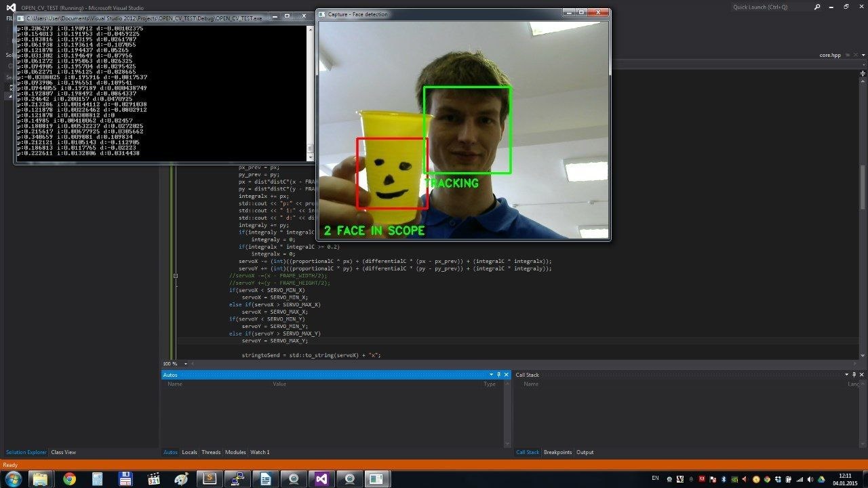The height and width of the screenshot is (488, 868).
Task: Switch to first webcam capture taskbar window
Action: tap(294, 479)
